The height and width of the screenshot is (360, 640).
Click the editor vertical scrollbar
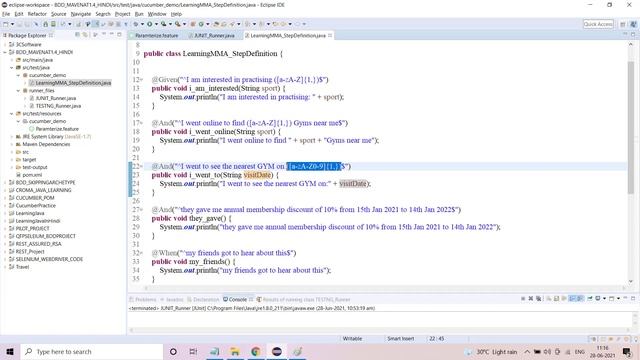[631, 127]
